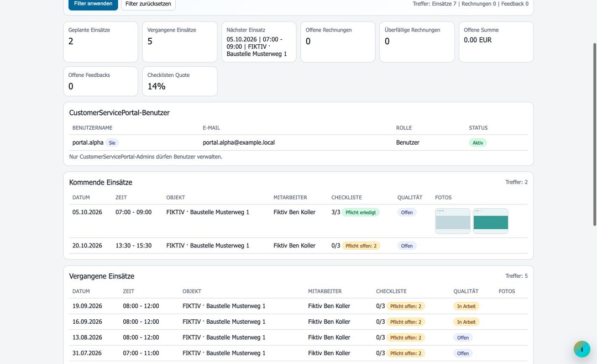This screenshot has width=597, height=364.
Task: Select the Offene Rechnungen card
Action: pos(338,42)
